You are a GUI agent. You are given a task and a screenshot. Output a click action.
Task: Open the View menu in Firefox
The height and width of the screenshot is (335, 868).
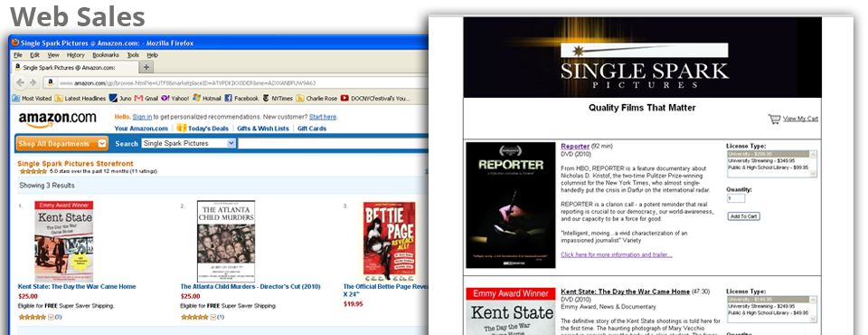click(53, 55)
